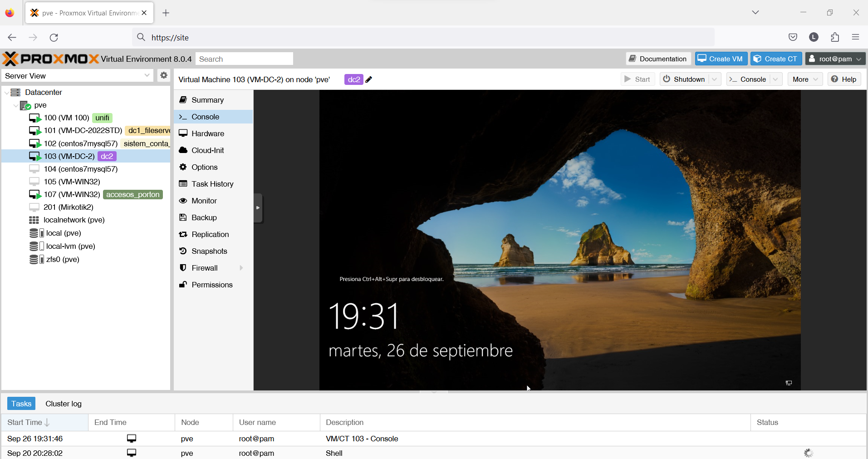
Task: Click the pve node icon
Action: click(x=25, y=105)
